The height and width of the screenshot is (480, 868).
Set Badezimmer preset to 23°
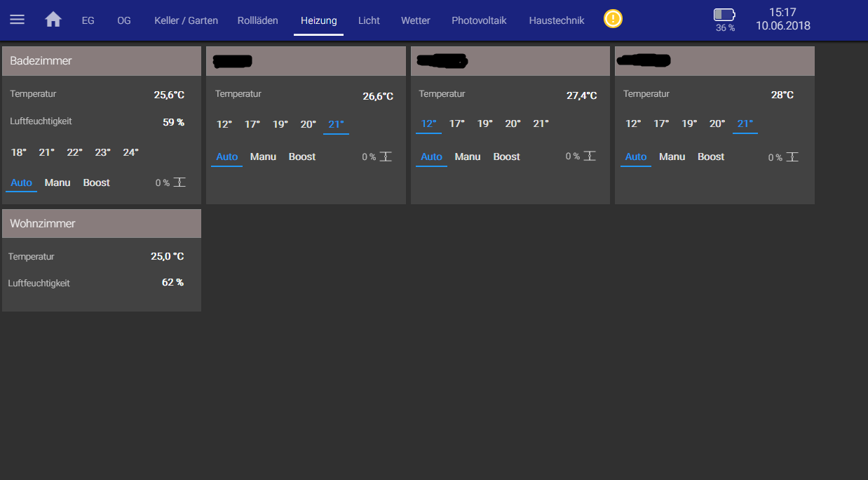[103, 152]
